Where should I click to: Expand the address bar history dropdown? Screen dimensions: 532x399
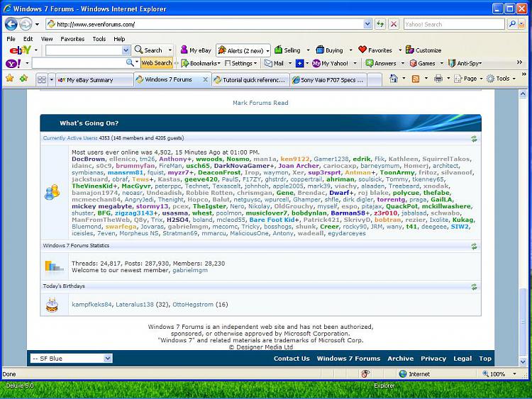click(x=367, y=24)
